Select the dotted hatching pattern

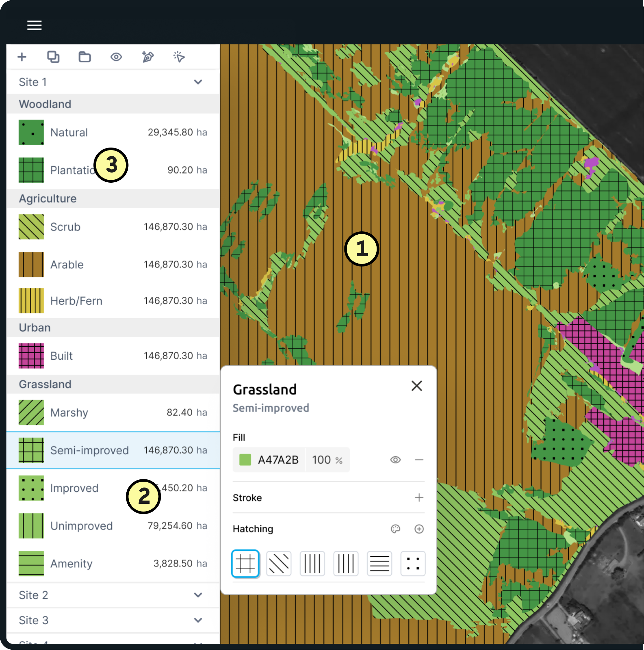point(413,564)
